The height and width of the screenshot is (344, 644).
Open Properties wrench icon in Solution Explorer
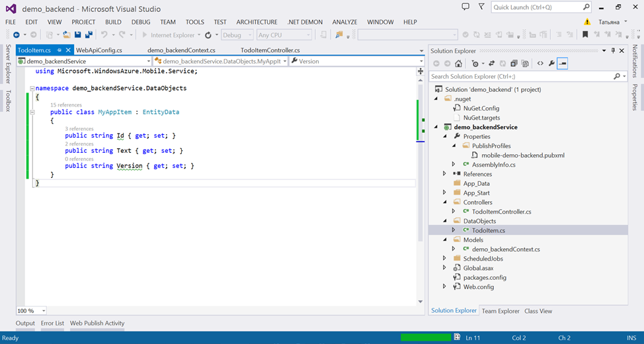point(551,64)
